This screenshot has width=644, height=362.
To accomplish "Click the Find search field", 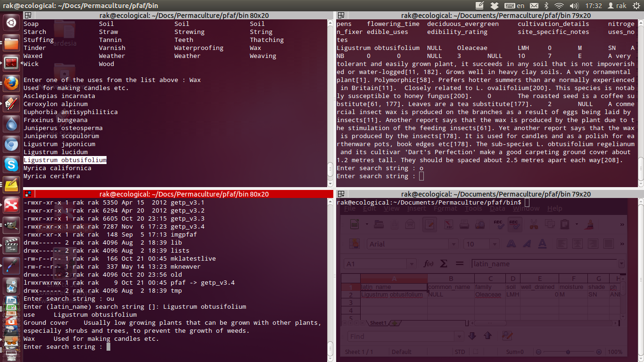I will [402, 336].
